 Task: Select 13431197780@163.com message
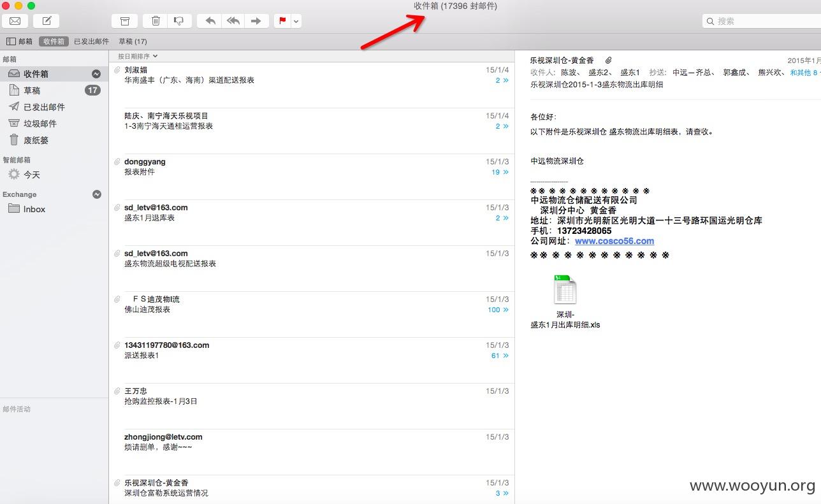point(312,360)
